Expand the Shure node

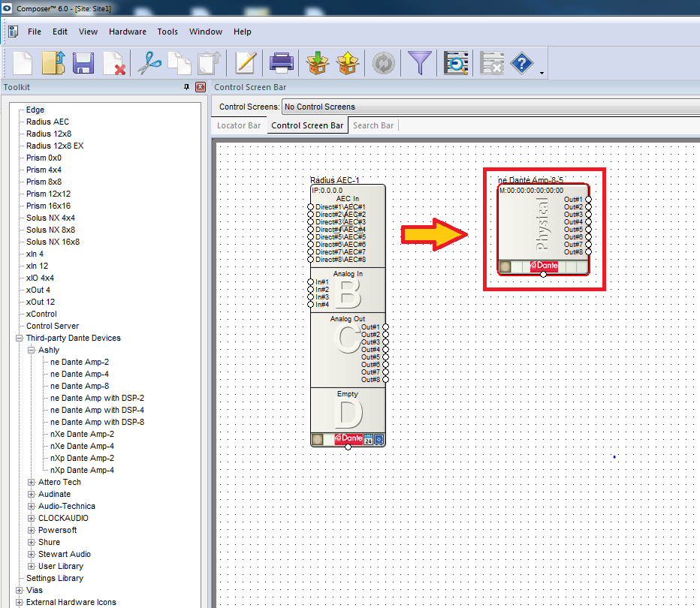[32, 543]
